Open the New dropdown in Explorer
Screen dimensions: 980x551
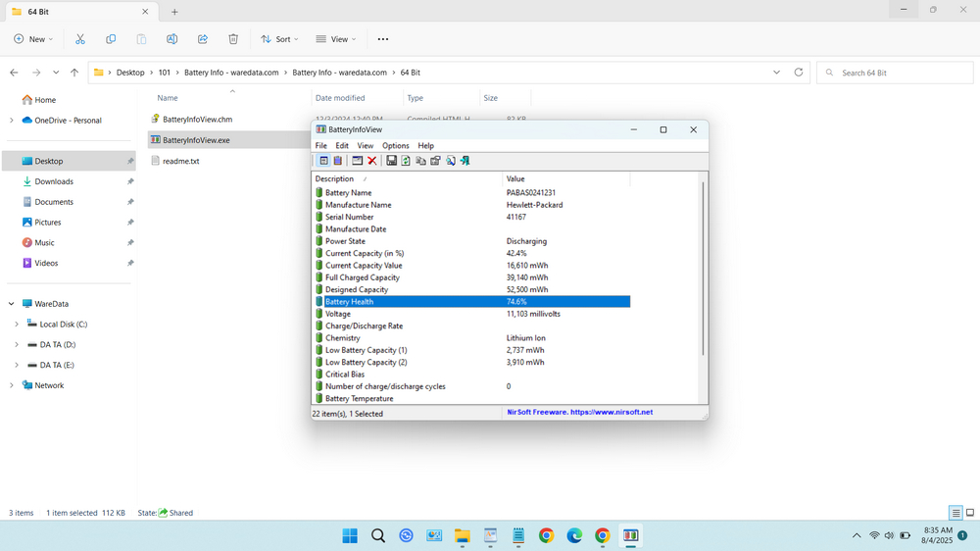pyautogui.click(x=33, y=39)
